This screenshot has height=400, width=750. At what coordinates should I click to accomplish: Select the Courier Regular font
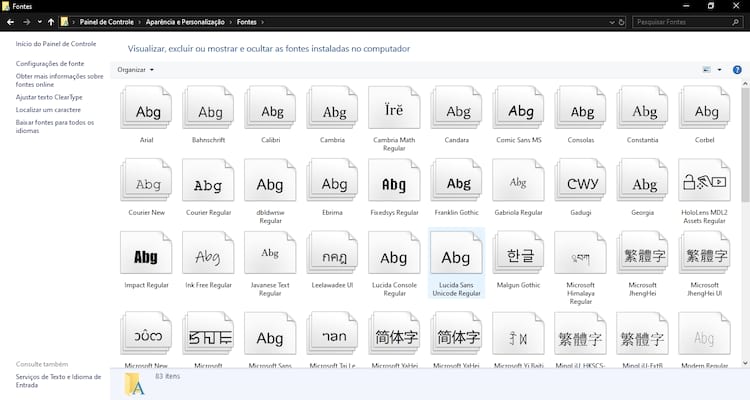point(209,180)
